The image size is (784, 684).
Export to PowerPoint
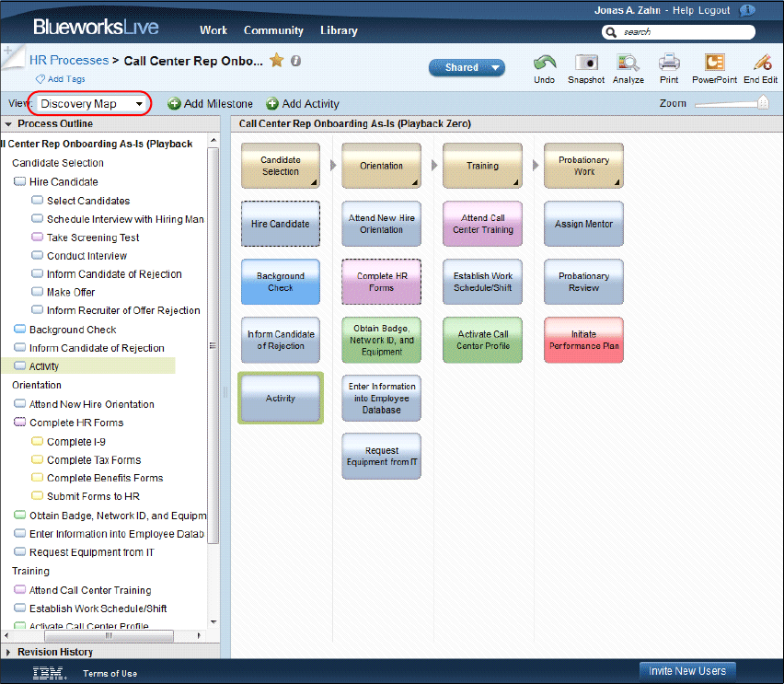tap(714, 63)
